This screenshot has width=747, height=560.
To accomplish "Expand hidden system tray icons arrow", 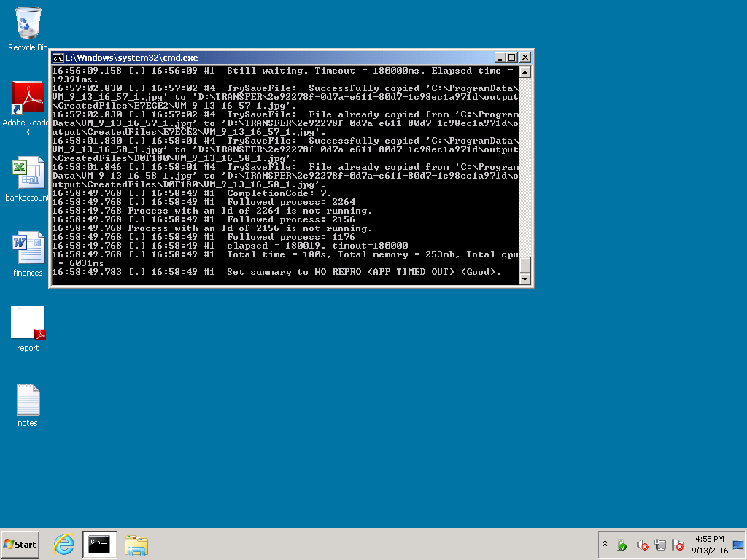I will 605,544.
